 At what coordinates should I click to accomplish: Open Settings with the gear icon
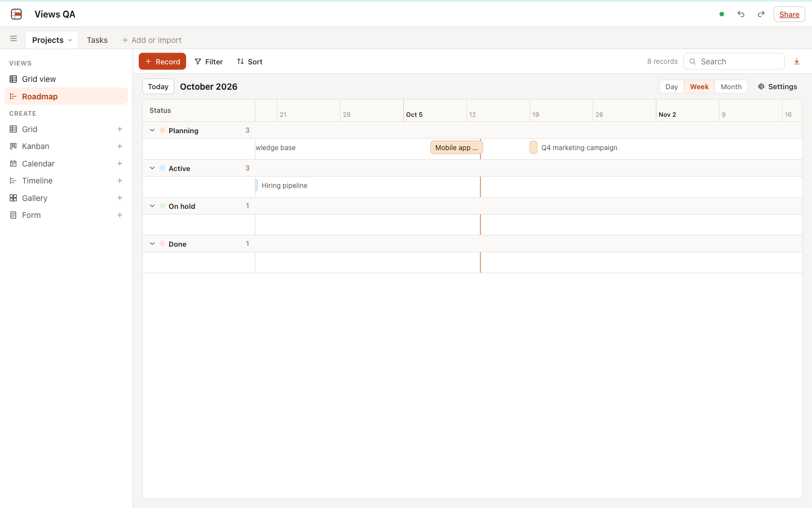pos(777,86)
